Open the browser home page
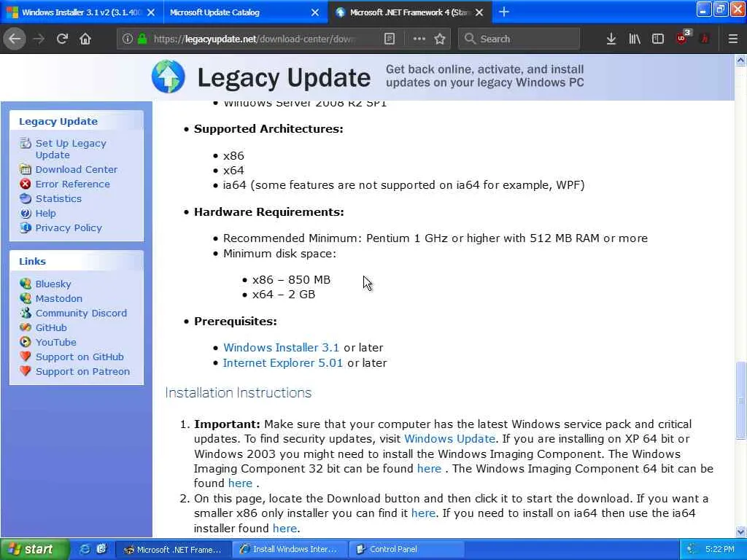Screen dimensions: 747x560 85,39
